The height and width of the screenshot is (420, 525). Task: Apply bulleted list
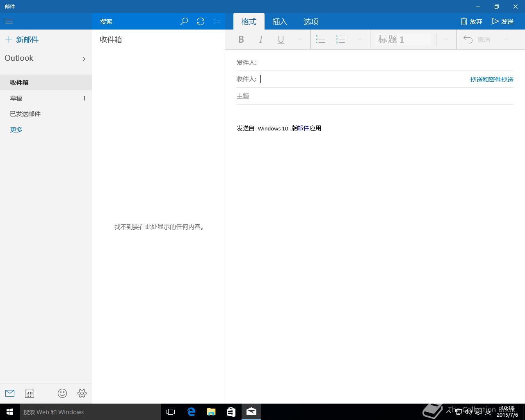[x=321, y=39]
